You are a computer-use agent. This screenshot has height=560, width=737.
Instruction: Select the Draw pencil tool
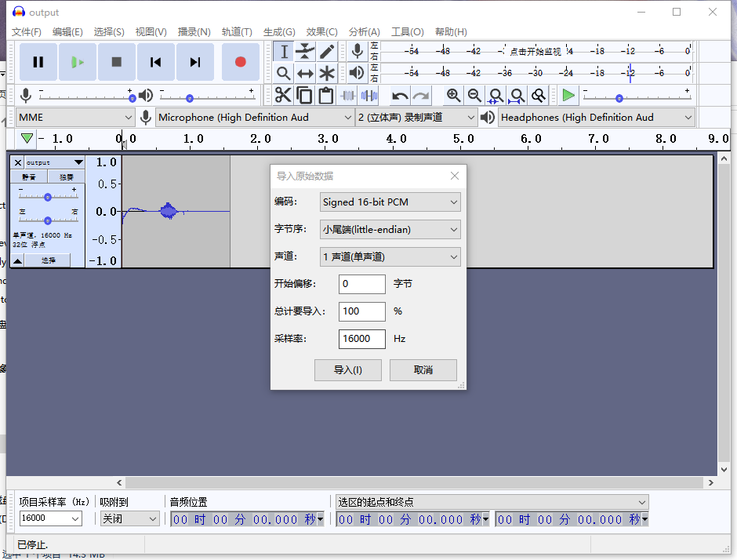(327, 52)
